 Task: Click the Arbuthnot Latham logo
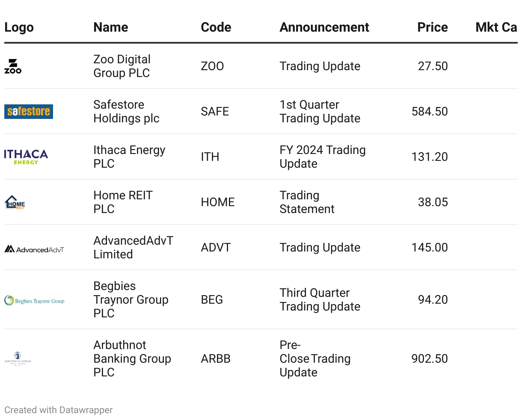point(18,359)
